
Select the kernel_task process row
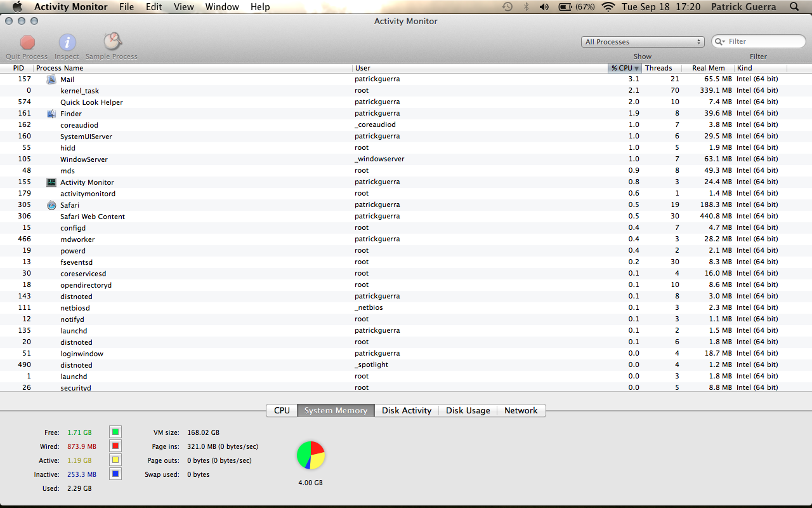[x=406, y=91]
